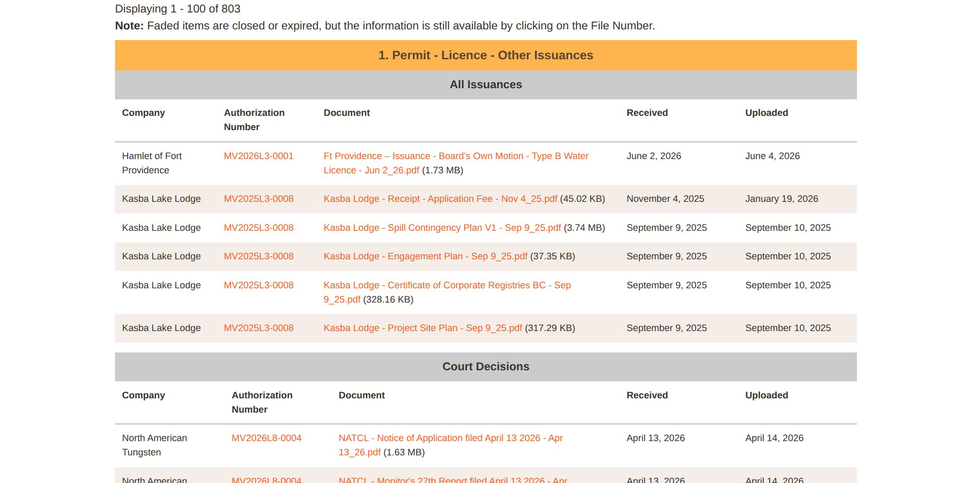980x483 pixels.
Task: Open Ft Providence Board's Own Motion Issuance pdf
Action: click(456, 163)
